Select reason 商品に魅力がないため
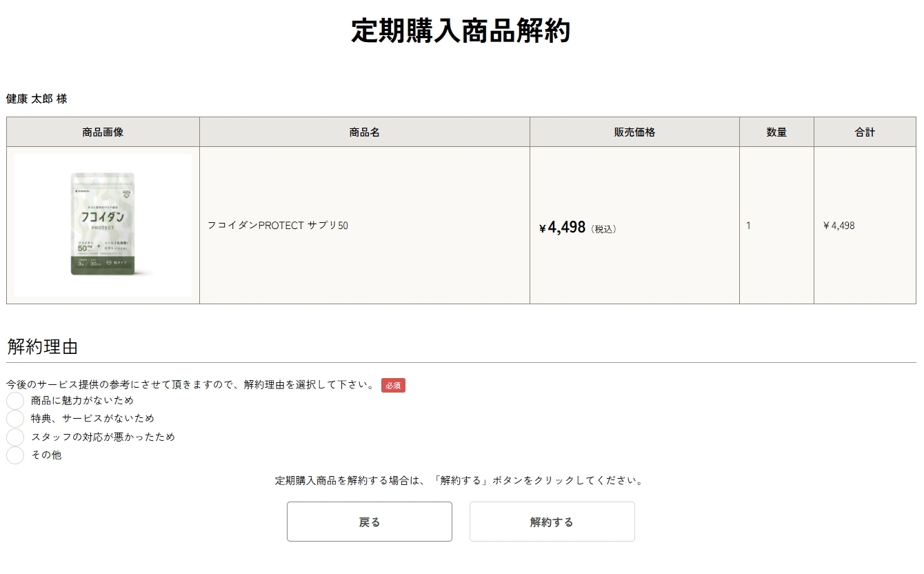This screenshot has height=574, width=924. click(x=14, y=400)
